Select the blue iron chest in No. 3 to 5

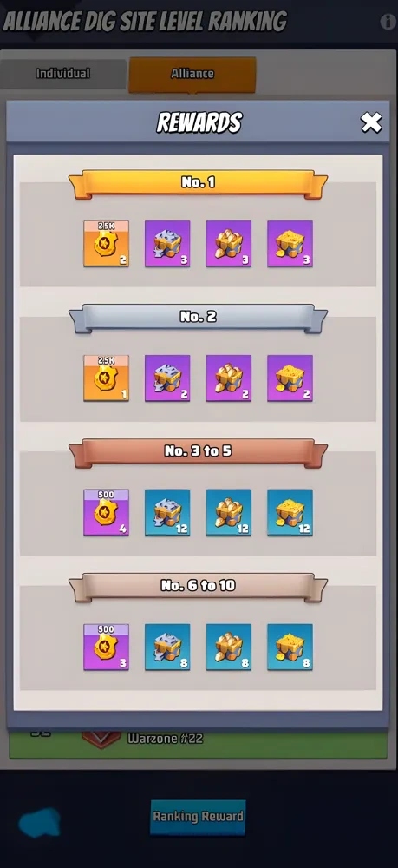[x=167, y=513]
